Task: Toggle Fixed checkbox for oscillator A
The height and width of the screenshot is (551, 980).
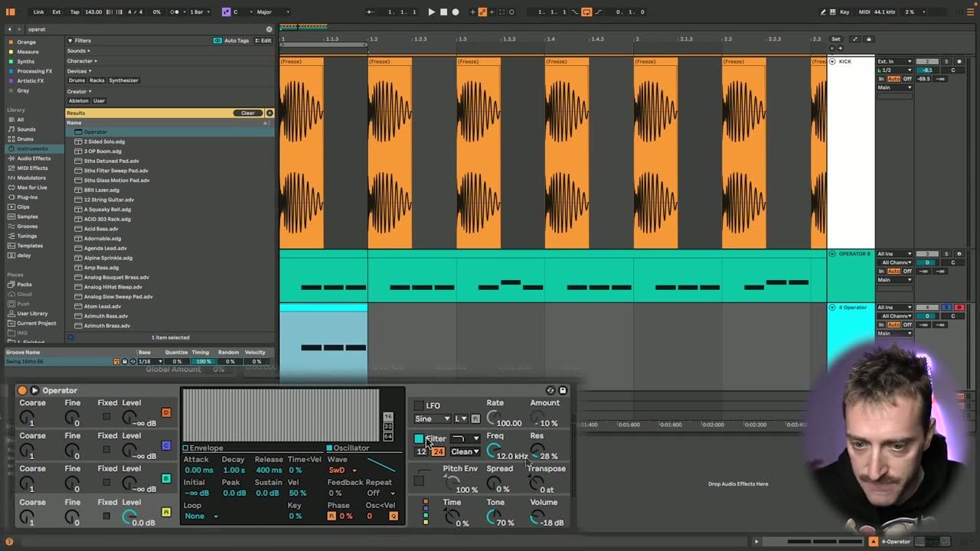Action: [106, 516]
